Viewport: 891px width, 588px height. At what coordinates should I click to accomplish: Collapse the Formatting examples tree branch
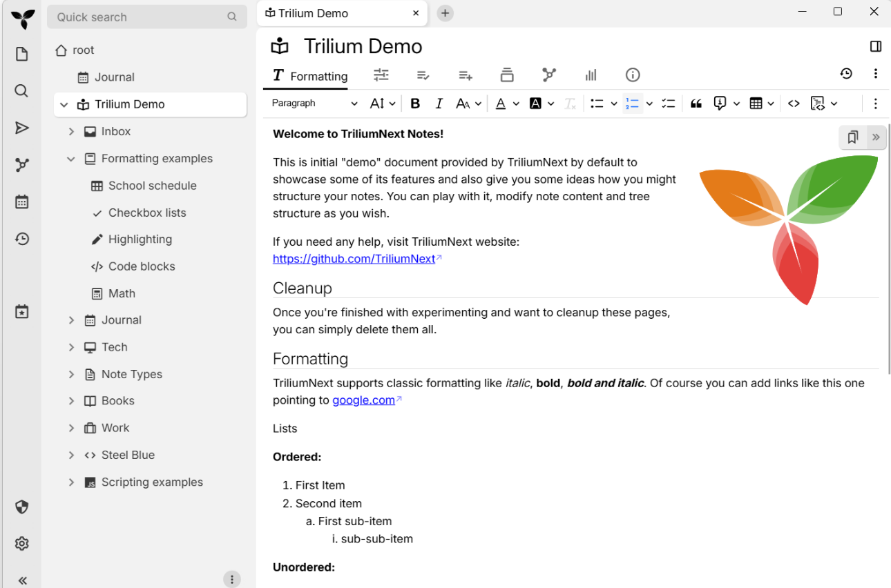(70, 158)
